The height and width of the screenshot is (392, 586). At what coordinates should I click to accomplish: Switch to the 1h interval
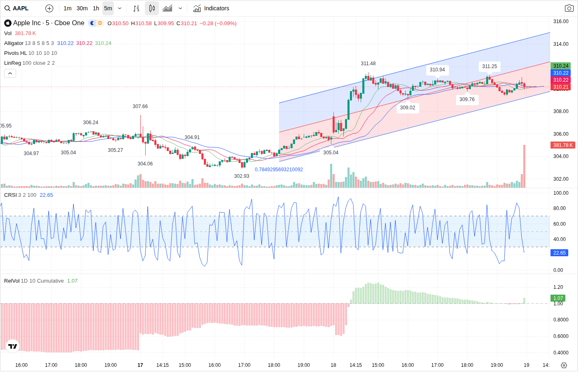point(96,8)
